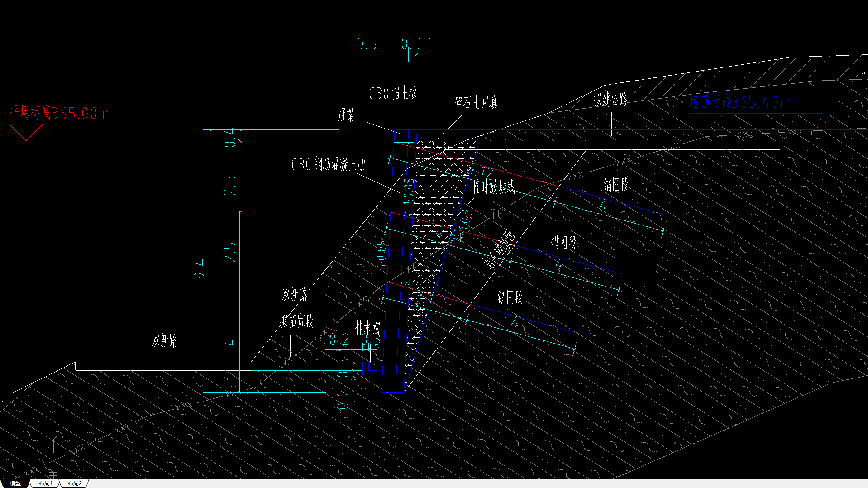Select the 拟建公路 label

610,100
